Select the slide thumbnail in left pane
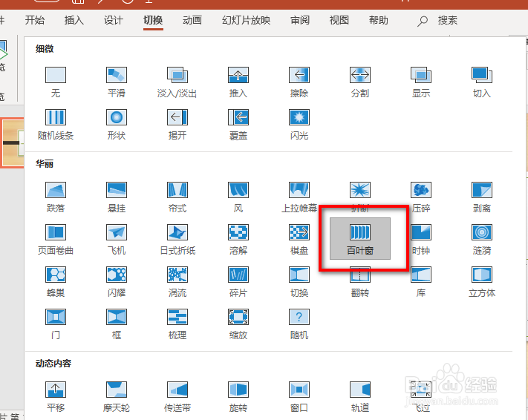528x420 pixels. pos(12,142)
